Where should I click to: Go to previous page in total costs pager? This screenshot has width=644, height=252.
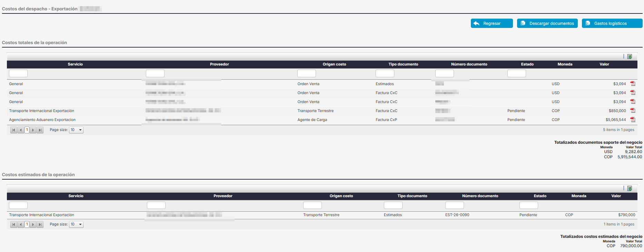tap(21, 130)
